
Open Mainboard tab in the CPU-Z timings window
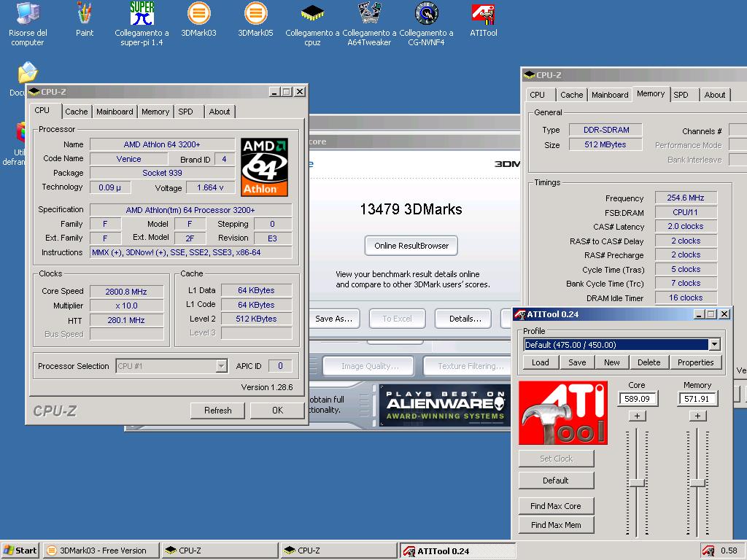(x=610, y=95)
